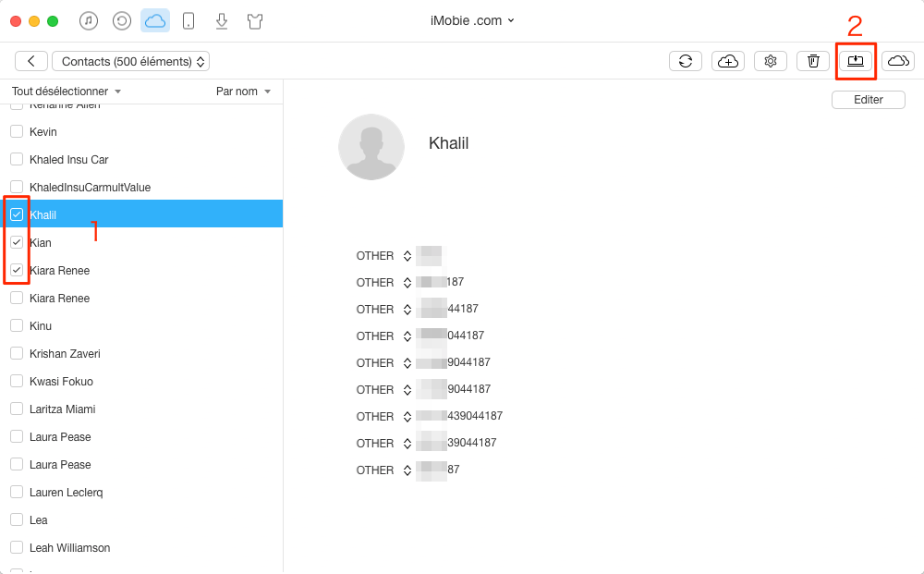Check the Lea contact checkbox
924x574 pixels.
tap(17, 519)
